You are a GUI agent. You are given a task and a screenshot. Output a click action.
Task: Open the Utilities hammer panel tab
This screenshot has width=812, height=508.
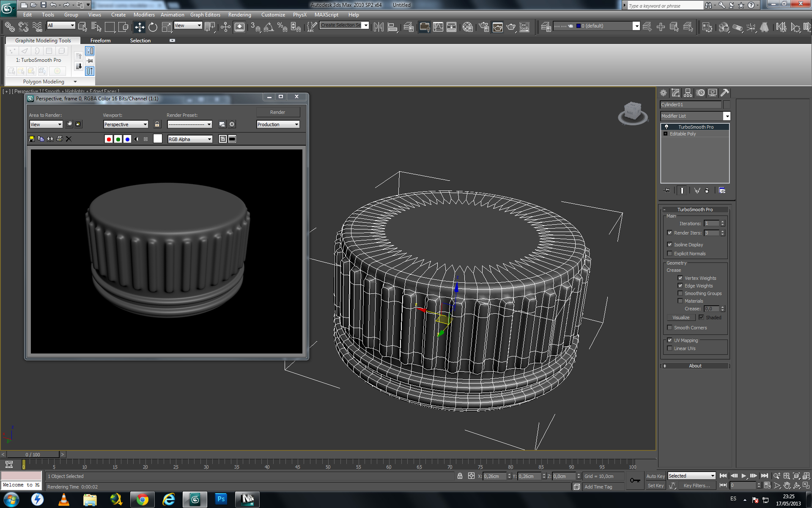[x=724, y=93]
